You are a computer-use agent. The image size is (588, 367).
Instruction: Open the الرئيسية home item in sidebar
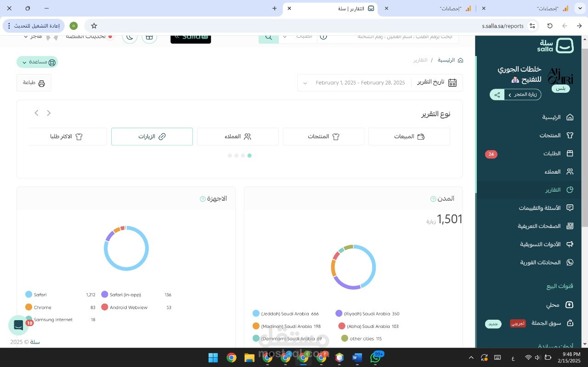click(x=558, y=117)
